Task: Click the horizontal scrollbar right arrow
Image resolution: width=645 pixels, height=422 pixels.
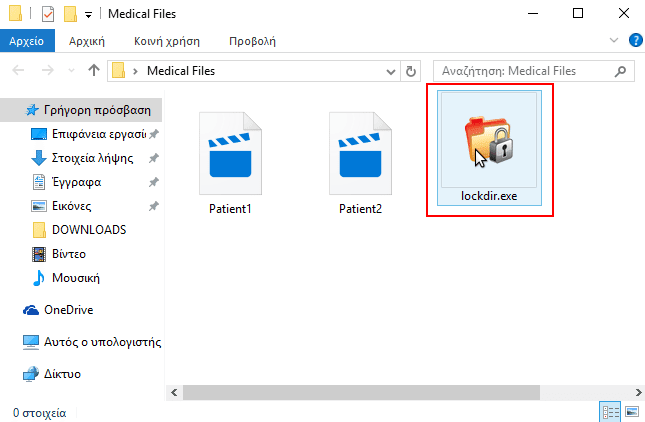Action: pyautogui.click(x=638, y=392)
